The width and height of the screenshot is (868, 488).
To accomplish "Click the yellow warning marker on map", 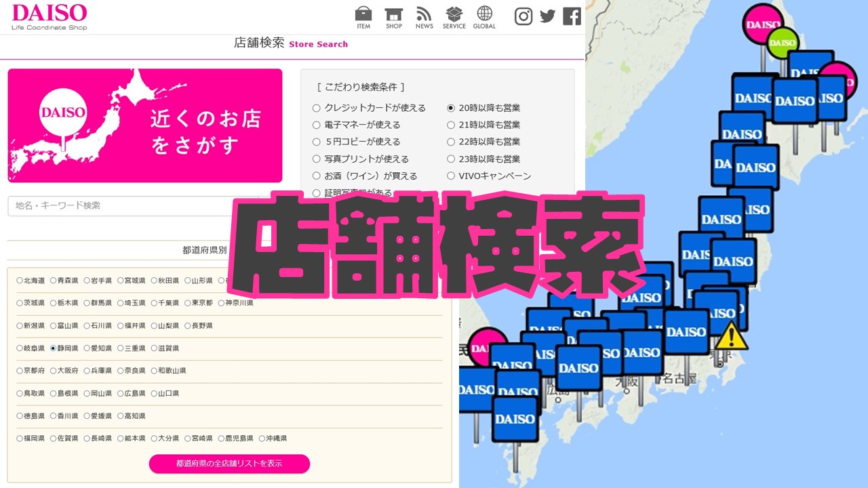I will (x=730, y=336).
